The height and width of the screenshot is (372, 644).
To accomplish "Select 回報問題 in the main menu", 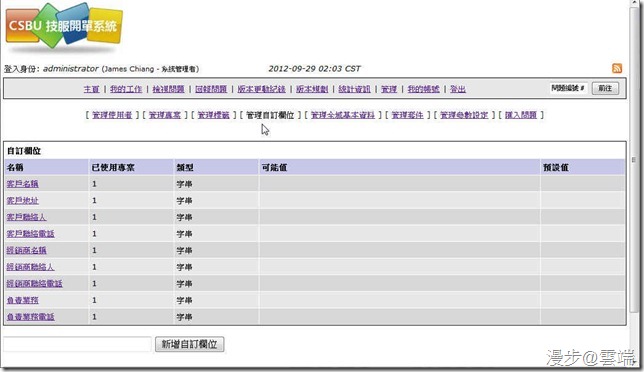I will (211, 89).
